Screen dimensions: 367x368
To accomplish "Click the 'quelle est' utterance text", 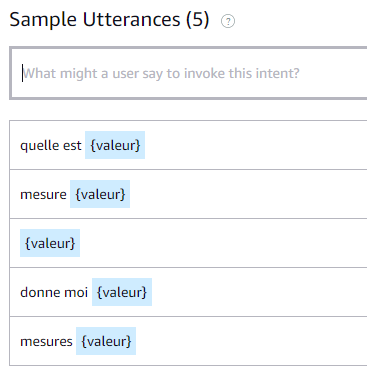I will 51,145.
